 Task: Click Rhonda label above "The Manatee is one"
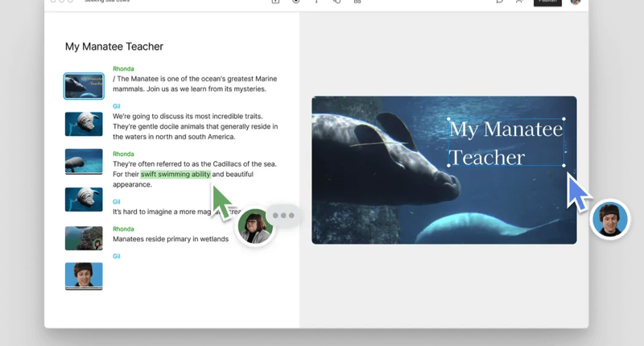[123, 68]
